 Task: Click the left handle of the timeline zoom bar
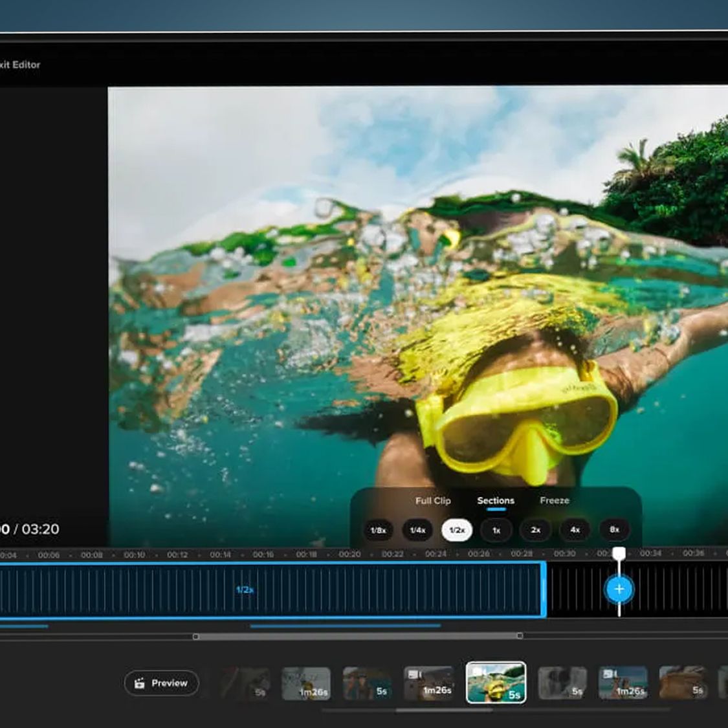pos(196,637)
